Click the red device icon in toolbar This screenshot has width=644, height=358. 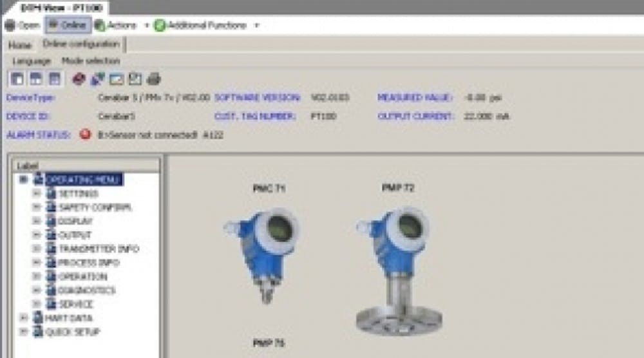pyautogui.click(x=79, y=79)
